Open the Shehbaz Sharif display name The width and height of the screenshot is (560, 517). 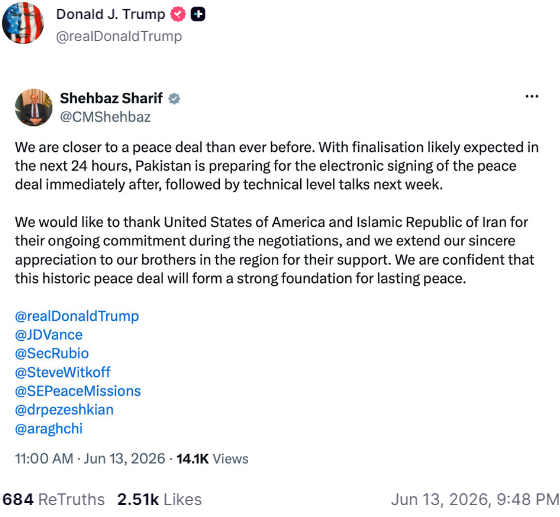(111, 98)
